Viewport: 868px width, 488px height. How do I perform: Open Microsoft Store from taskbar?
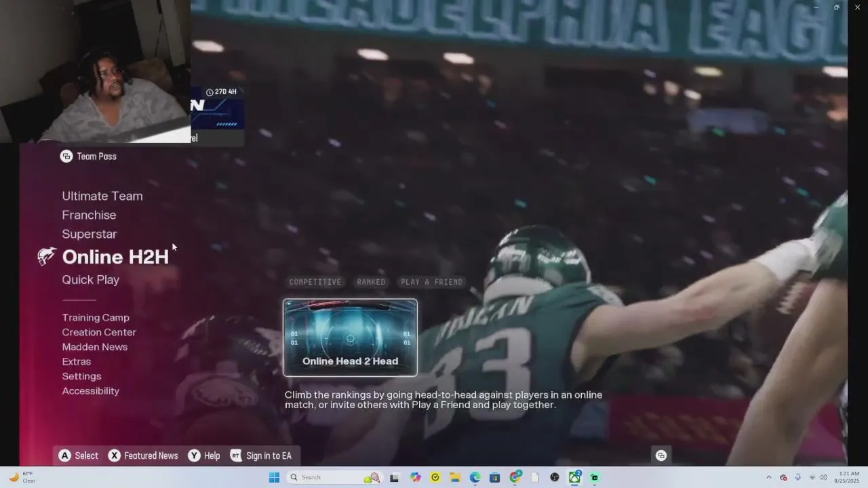click(495, 477)
